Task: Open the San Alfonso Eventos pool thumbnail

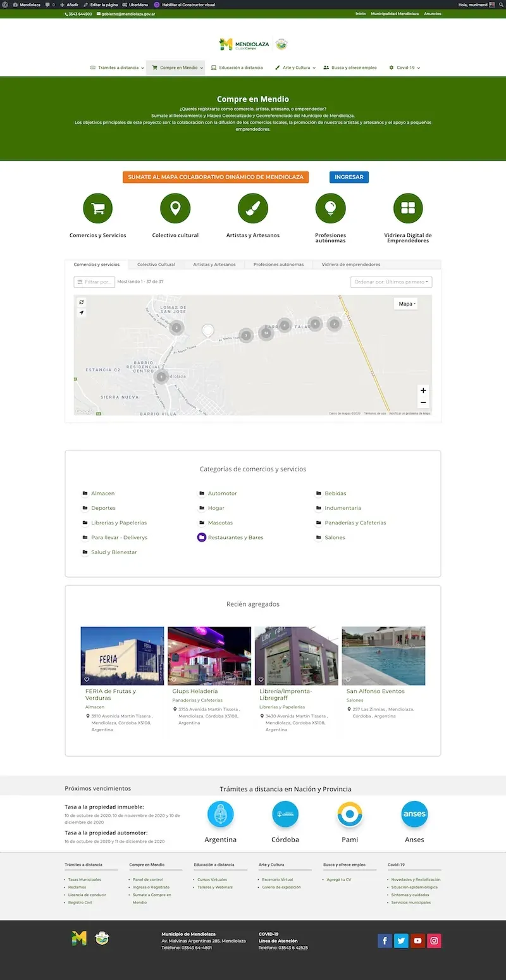Action: pyautogui.click(x=383, y=656)
